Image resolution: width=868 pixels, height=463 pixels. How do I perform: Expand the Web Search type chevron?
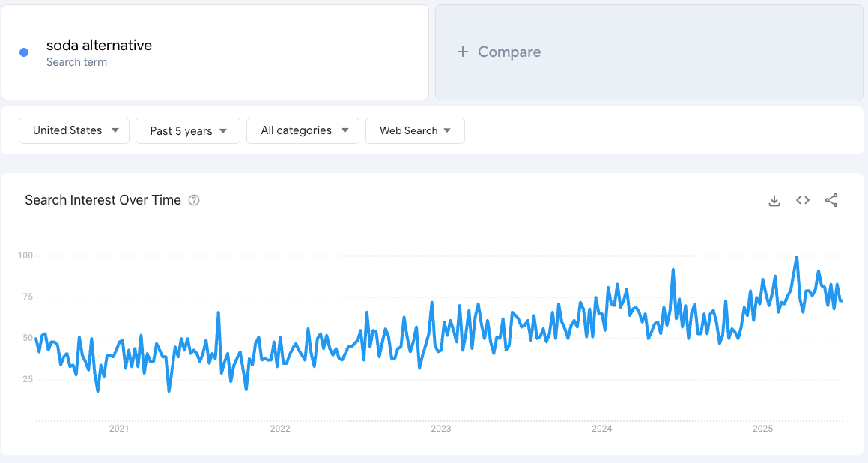[449, 130]
